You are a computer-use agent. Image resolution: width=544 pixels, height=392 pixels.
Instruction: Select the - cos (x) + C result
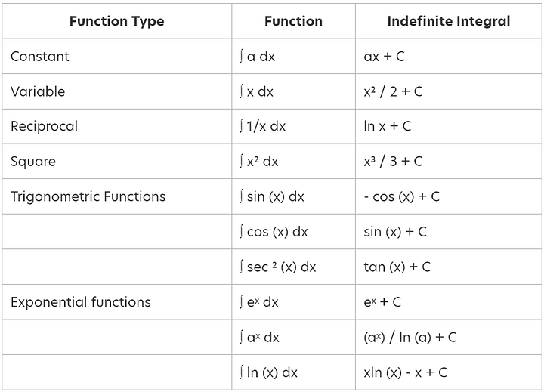[402, 196]
